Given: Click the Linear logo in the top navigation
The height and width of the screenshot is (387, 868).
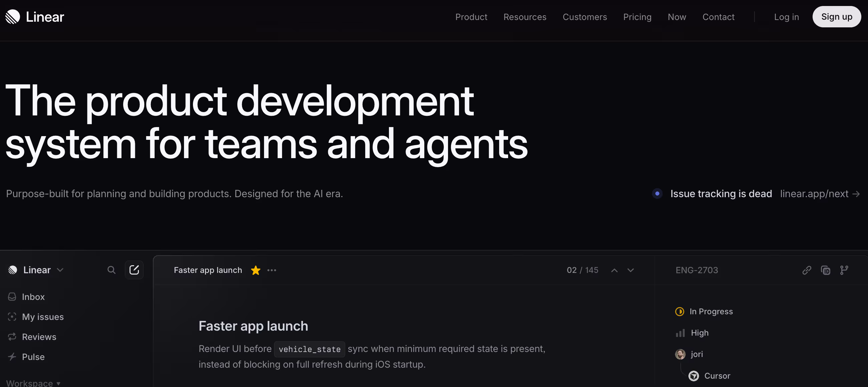Looking at the screenshot, I should click(35, 17).
